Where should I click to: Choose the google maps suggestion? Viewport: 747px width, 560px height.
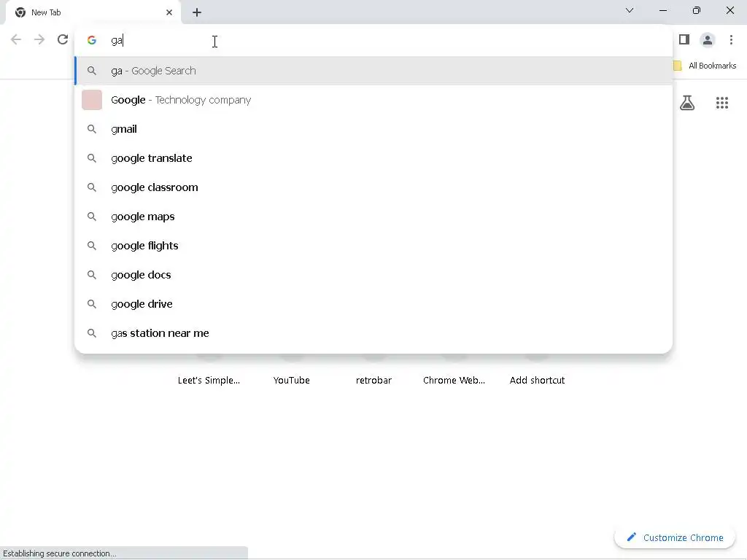click(x=373, y=217)
